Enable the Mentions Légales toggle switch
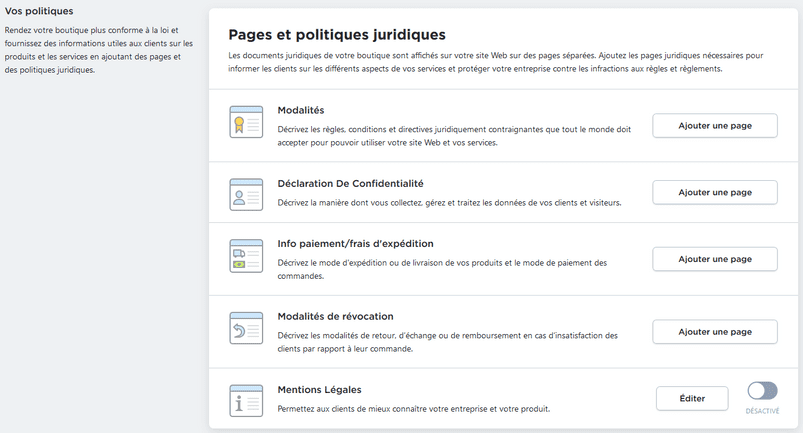The height and width of the screenshot is (433, 803). pyautogui.click(x=763, y=391)
